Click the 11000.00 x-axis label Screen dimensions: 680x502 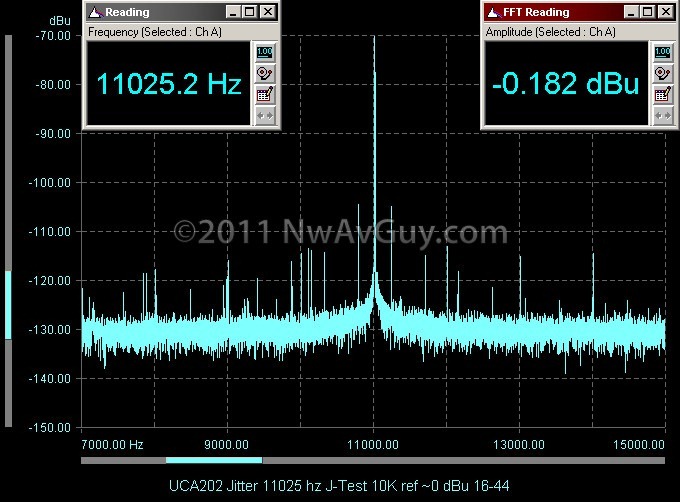coord(373,445)
